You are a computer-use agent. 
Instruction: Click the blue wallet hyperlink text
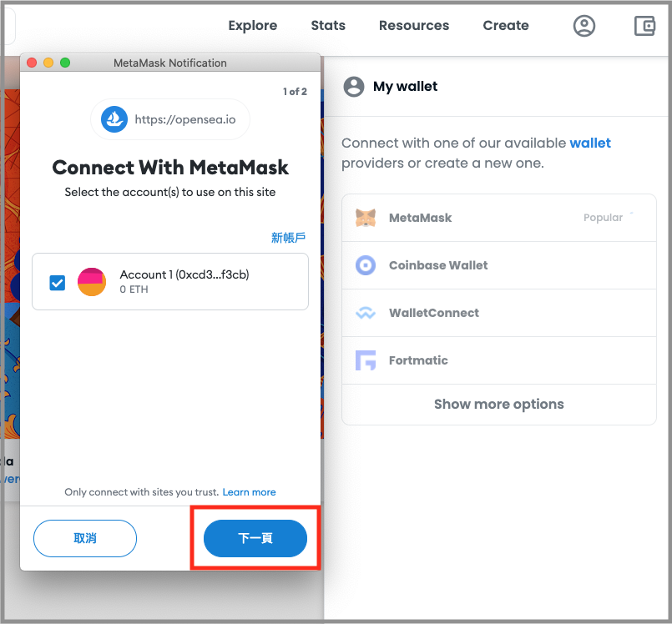pos(590,143)
